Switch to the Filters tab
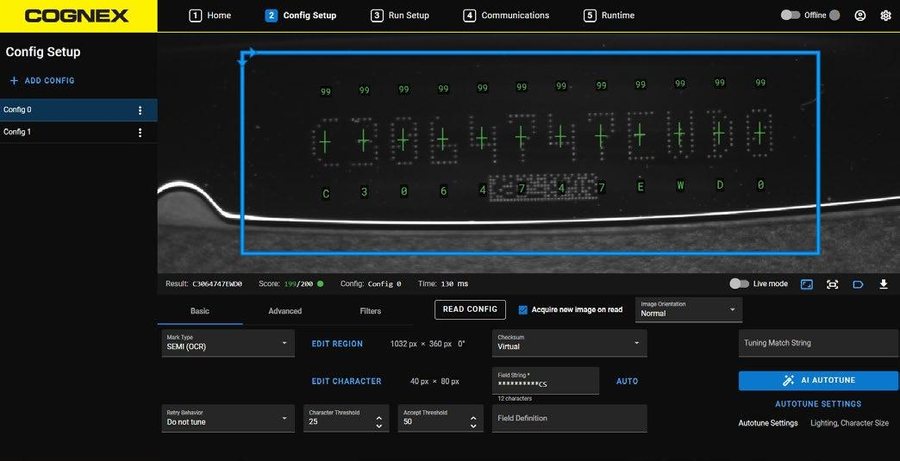The image size is (900, 461). (370, 311)
